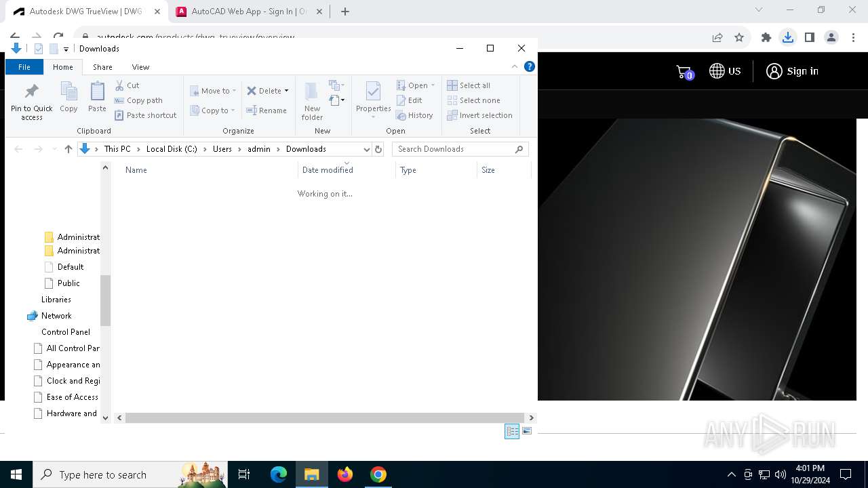Select Clock and Region tree item

73,381
